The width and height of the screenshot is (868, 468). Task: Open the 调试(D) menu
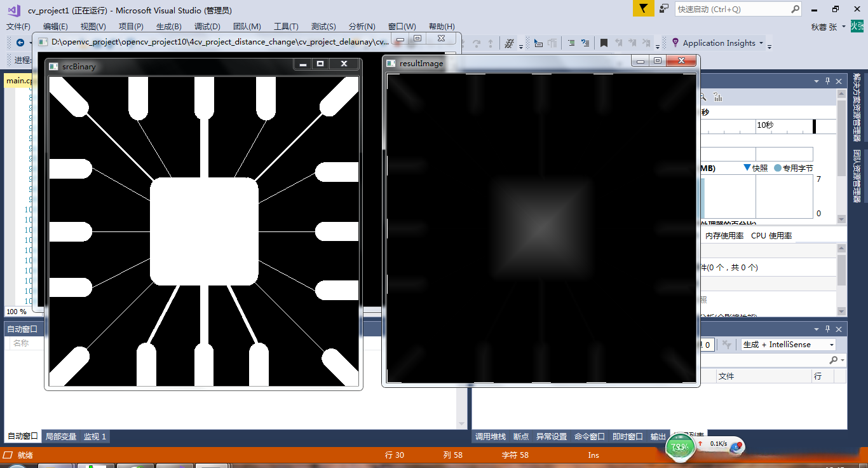click(x=207, y=27)
